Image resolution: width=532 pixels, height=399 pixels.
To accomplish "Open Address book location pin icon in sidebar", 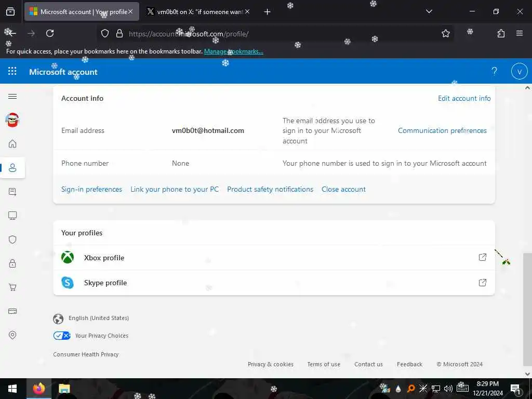I will pos(12,335).
